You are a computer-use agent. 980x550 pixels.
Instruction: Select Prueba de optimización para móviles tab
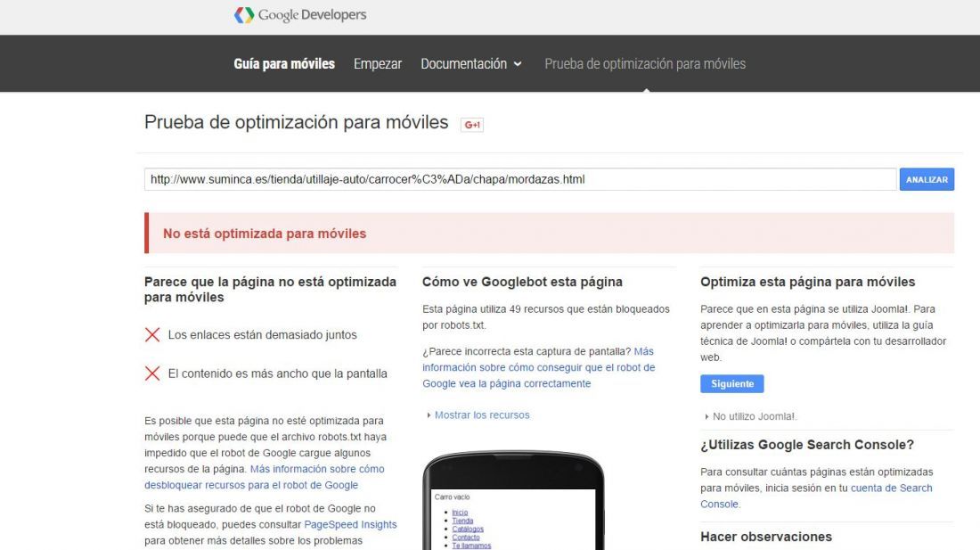tap(645, 64)
